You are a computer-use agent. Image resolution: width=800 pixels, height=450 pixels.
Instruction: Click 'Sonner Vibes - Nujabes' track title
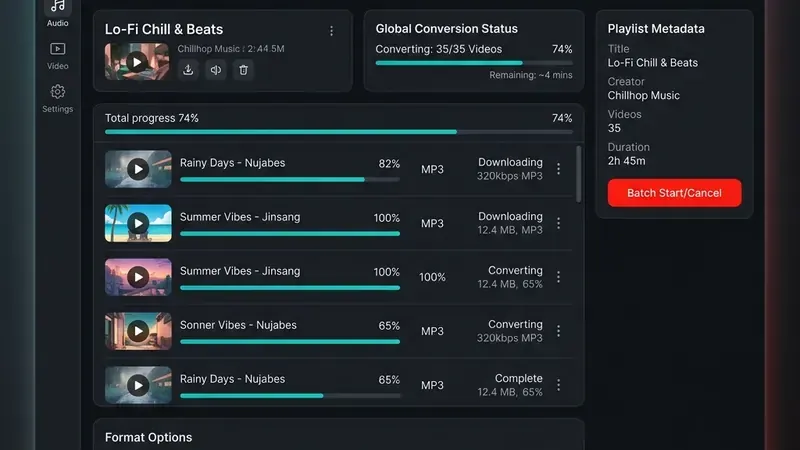click(238, 325)
